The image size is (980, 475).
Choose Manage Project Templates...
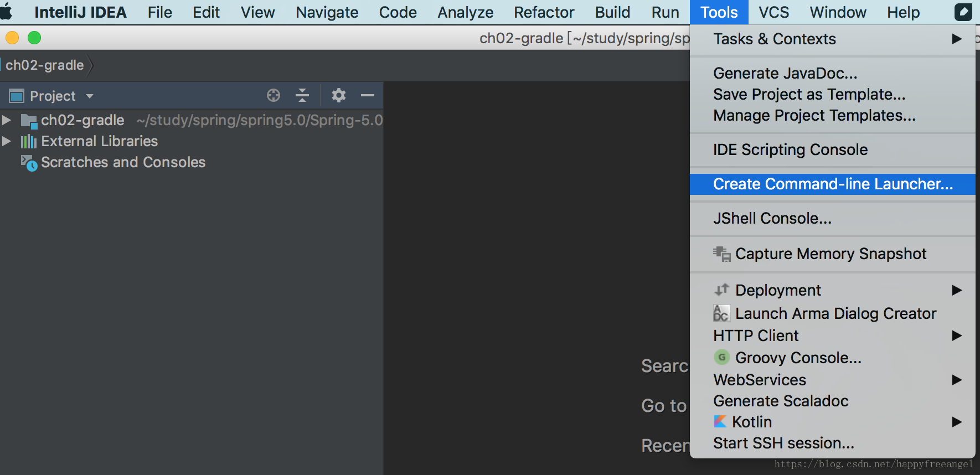pos(833,115)
